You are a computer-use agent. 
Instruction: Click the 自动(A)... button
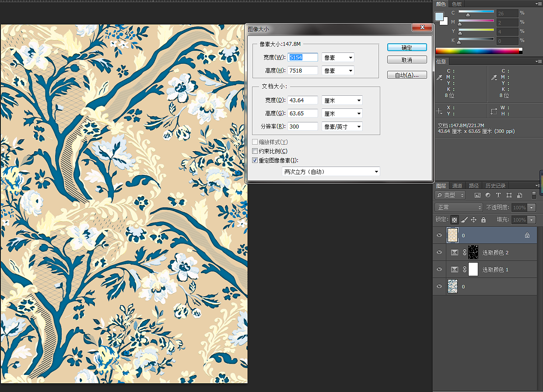(x=407, y=75)
